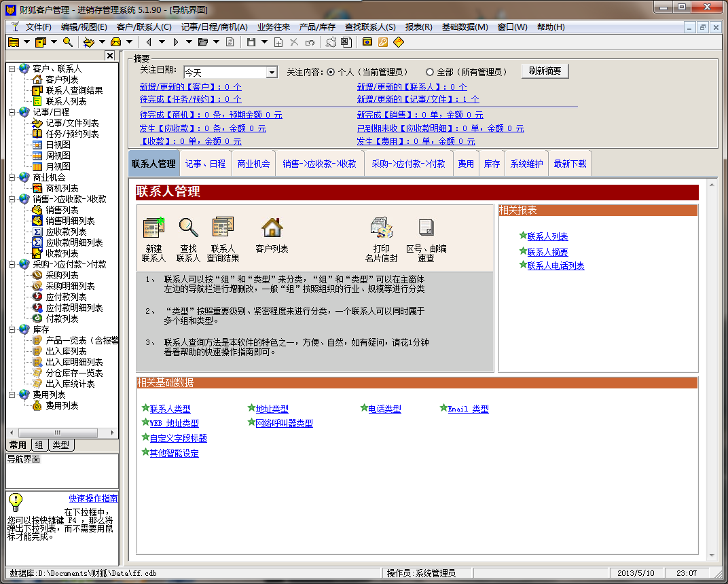Open 联系人查询结果 icon in main panel
This screenshot has height=584, width=728.
(x=223, y=228)
